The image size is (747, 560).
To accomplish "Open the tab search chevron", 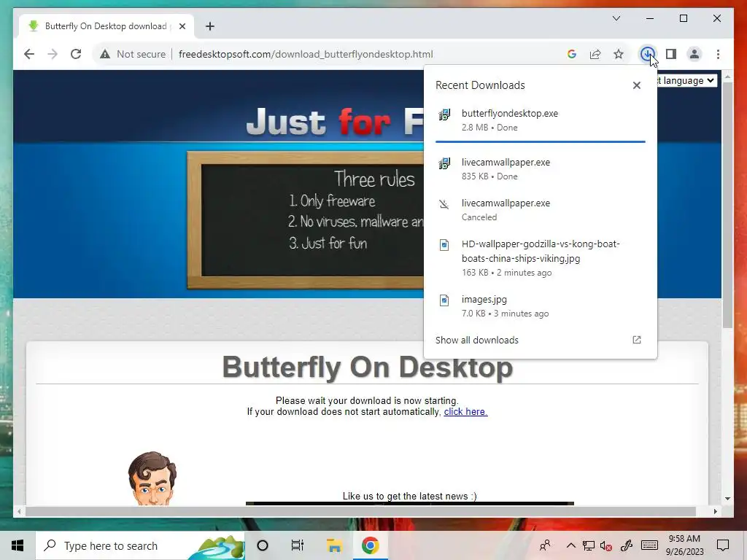I will pos(616,18).
